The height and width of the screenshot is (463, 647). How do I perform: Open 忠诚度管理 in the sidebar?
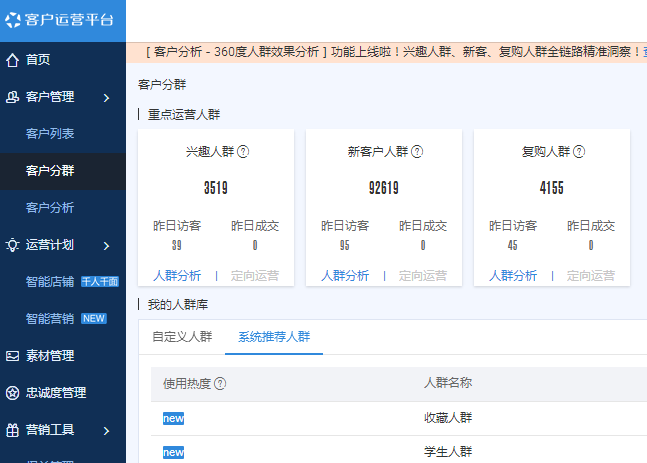pos(56,393)
